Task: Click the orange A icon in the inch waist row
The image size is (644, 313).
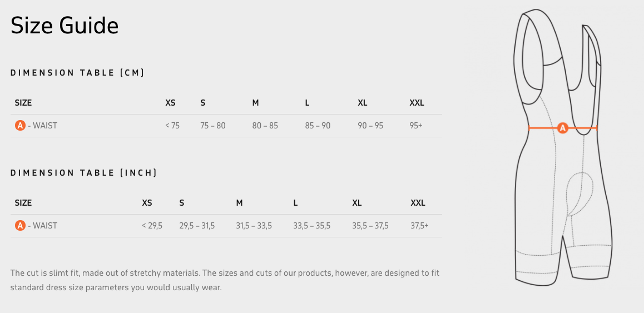Action: 20,226
